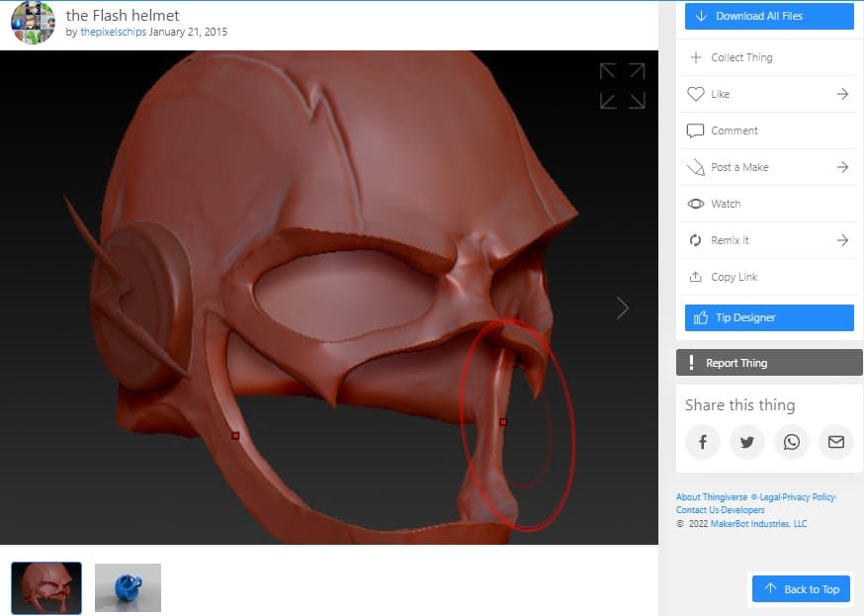
Task: Select the Remix it icon
Action: 697,240
